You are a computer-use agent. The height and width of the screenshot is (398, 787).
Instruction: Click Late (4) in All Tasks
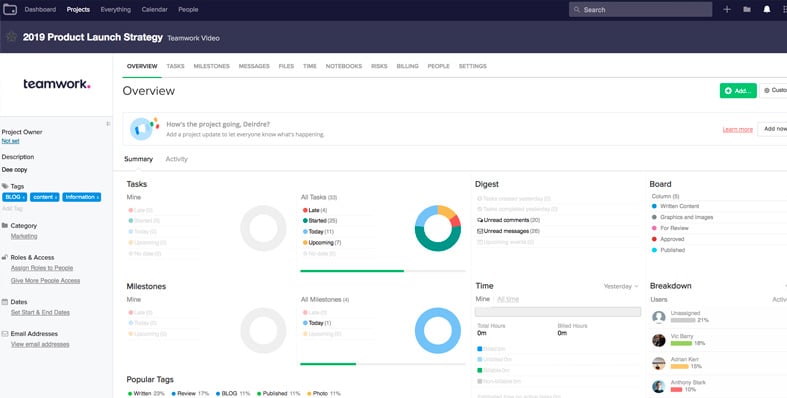[315, 210]
